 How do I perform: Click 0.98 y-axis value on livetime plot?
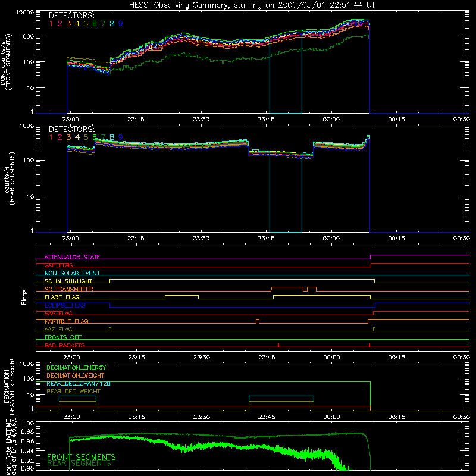27,431
